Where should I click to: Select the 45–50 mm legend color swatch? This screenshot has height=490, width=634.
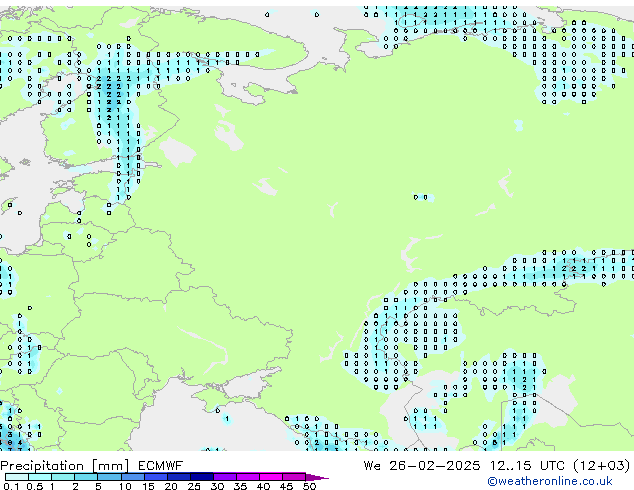pyautogui.click(x=294, y=477)
